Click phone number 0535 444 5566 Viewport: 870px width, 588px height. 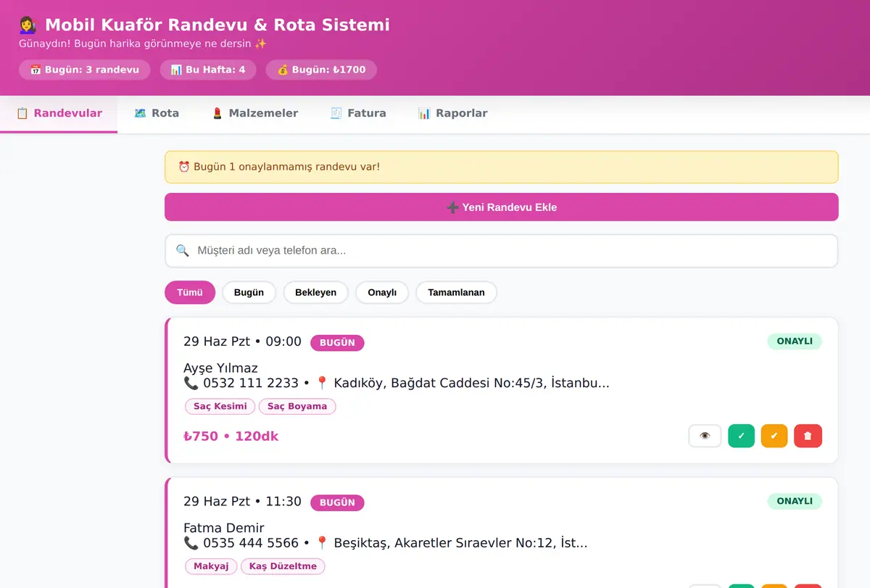click(x=250, y=543)
